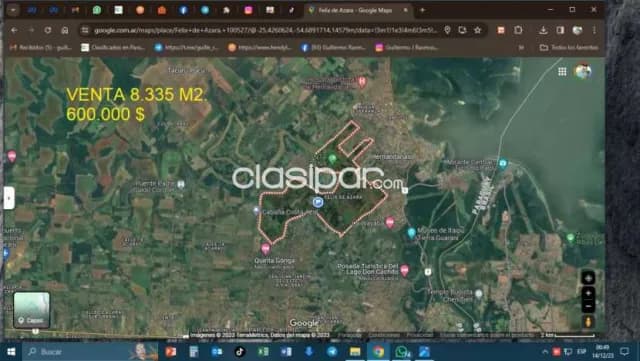Viewport: 640px width, 361px height.
Task: Select the green park pin inside outlined area
Action: 332,159
